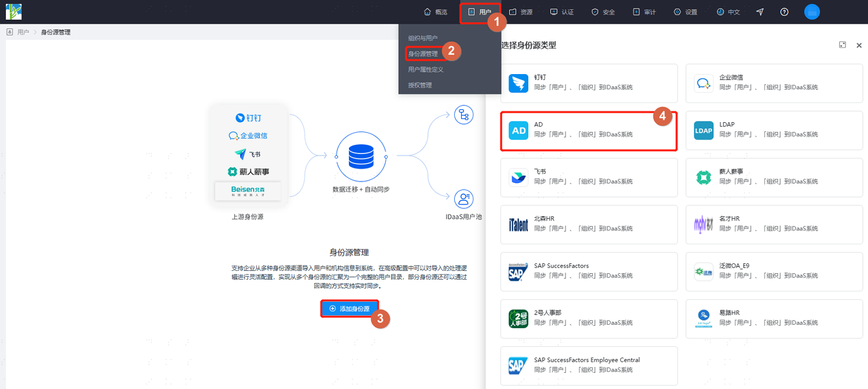Viewport: 868px width, 389px height.
Task: Open the 中文 language selector
Action: coord(728,12)
